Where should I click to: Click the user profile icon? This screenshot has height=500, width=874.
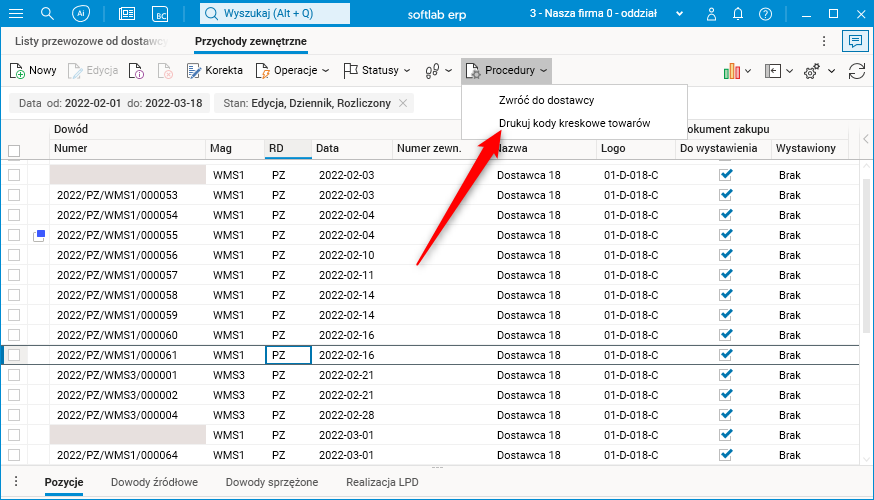coord(711,14)
